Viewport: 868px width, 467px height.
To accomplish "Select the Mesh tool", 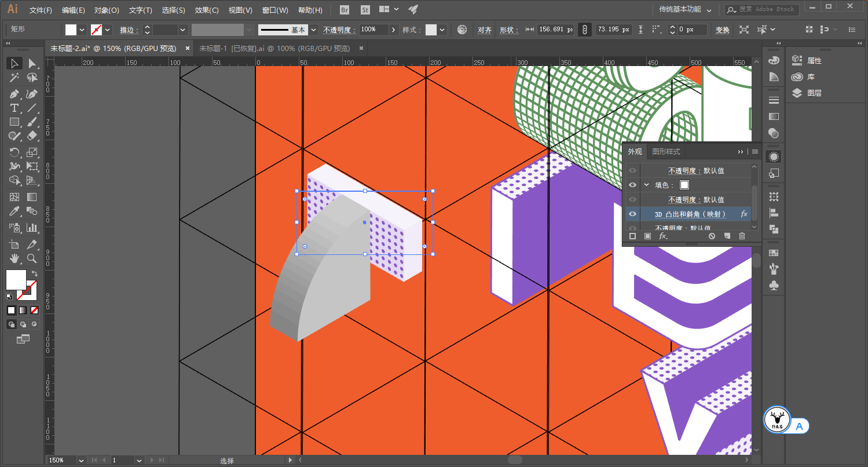I will tap(15, 198).
